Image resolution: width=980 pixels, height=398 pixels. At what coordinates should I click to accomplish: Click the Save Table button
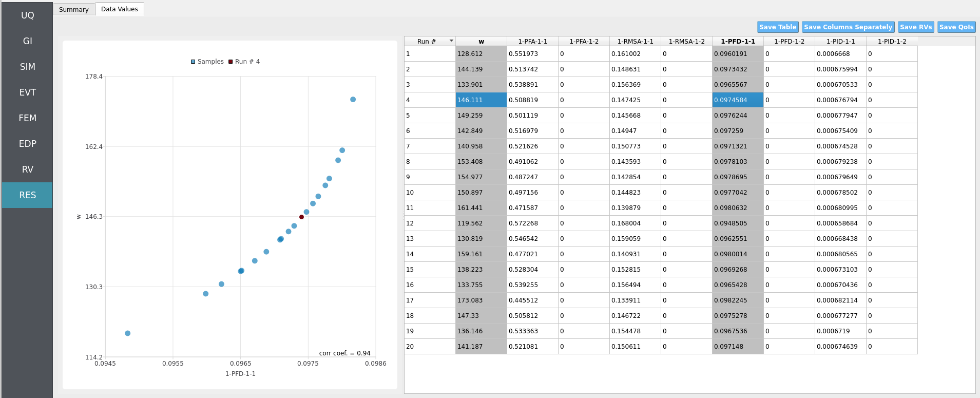[x=778, y=27]
